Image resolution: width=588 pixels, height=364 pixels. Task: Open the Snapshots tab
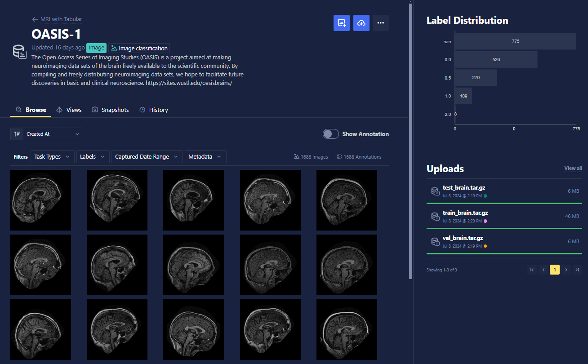[x=110, y=110]
